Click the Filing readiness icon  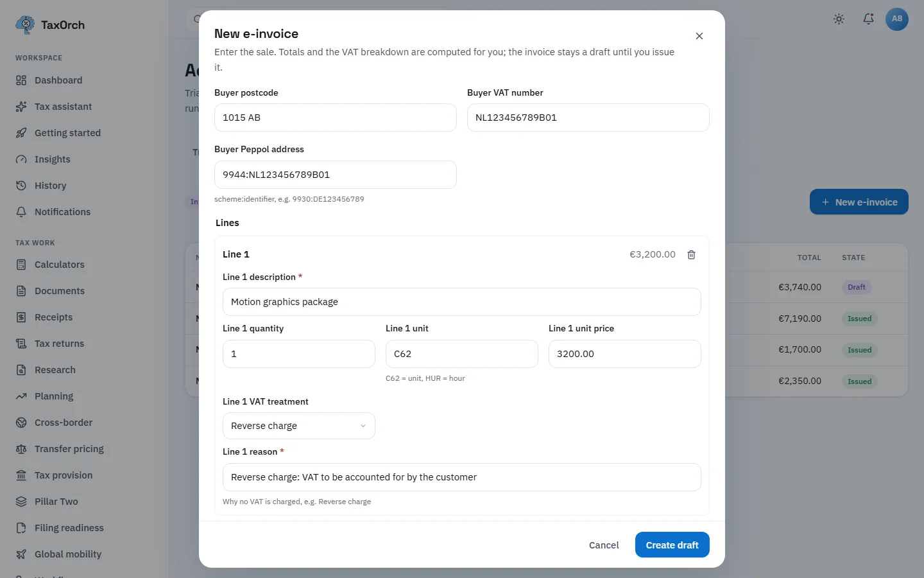coord(21,528)
